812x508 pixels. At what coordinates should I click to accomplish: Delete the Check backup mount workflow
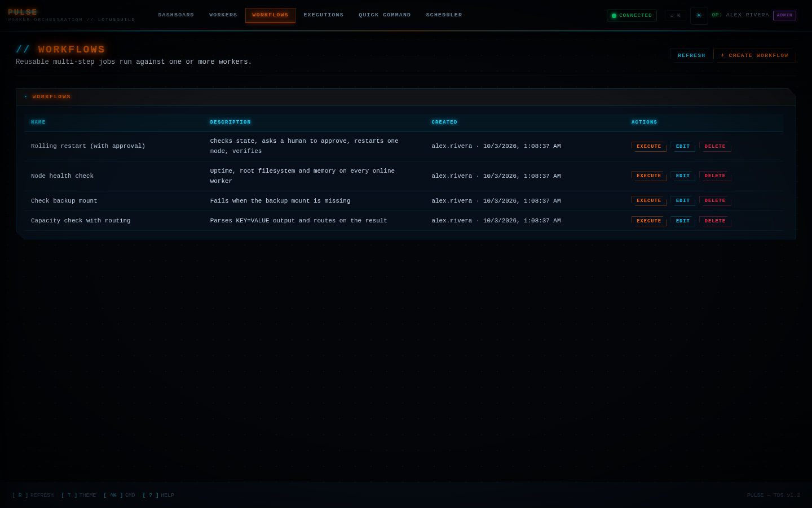(x=715, y=201)
